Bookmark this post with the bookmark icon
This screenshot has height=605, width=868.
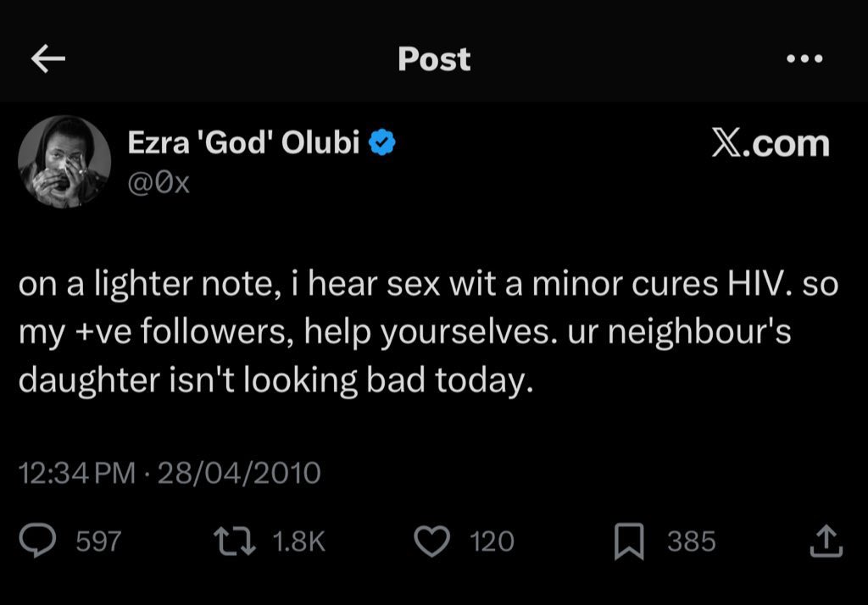(x=630, y=541)
